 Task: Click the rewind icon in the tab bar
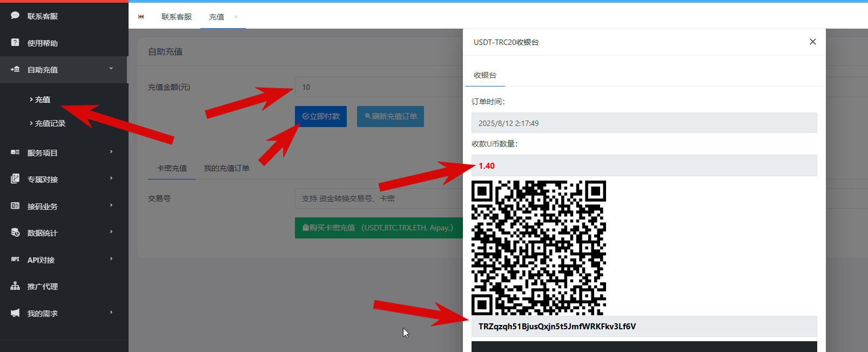[x=141, y=17]
